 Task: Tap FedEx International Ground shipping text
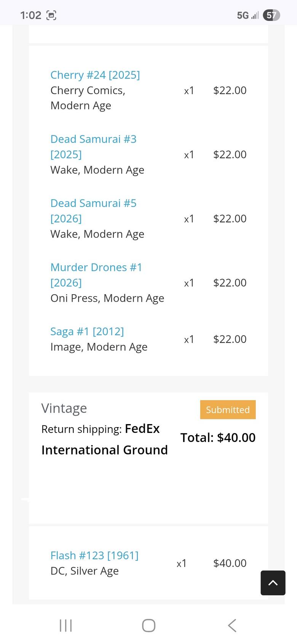click(104, 439)
